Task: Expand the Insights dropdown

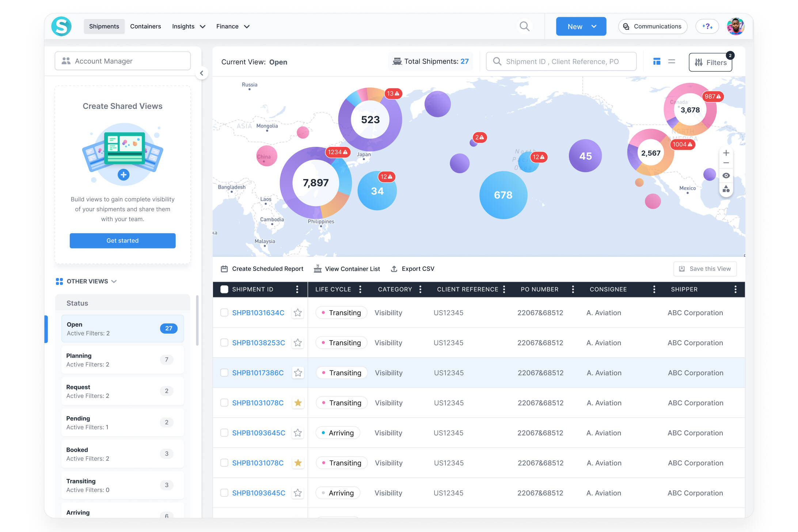Action: [189, 26]
